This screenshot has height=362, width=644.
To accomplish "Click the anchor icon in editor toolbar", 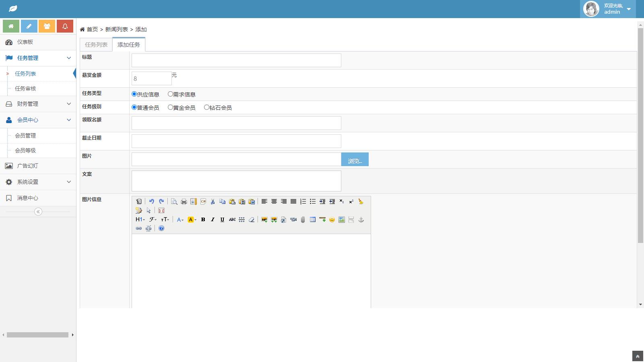I will 361,220.
